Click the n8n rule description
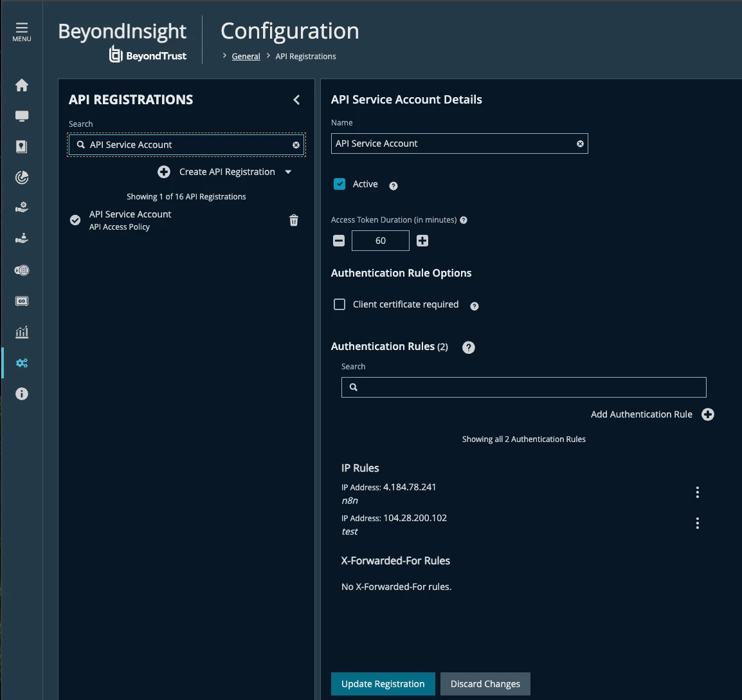This screenshot has width=742, height=700. point(350,501)
